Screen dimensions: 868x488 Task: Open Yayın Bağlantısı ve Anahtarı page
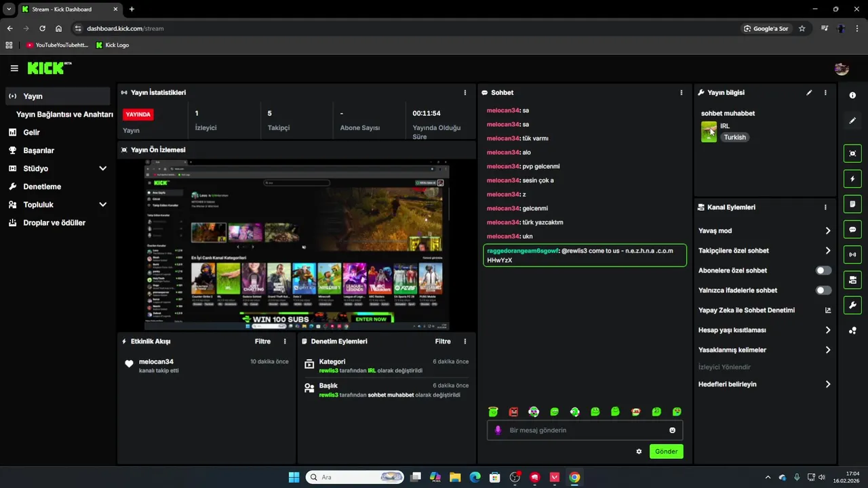pyautogui.click(x=64, y=115)
